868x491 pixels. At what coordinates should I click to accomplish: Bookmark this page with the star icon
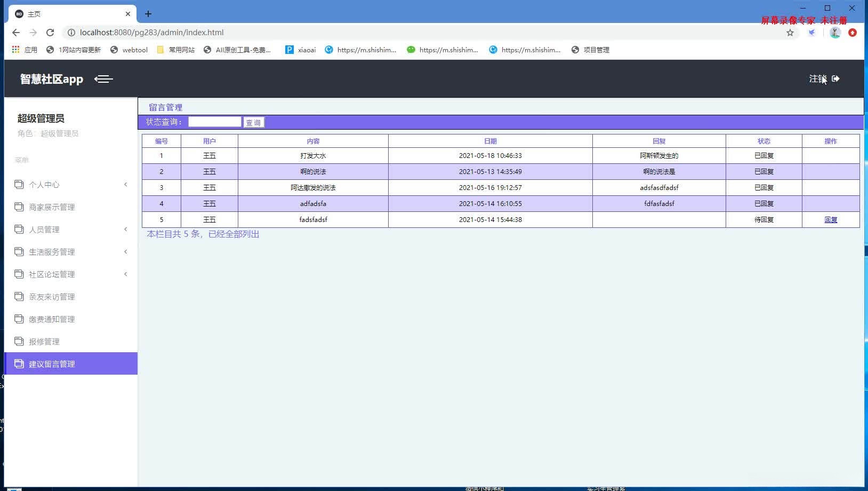[x=790, y=33]
